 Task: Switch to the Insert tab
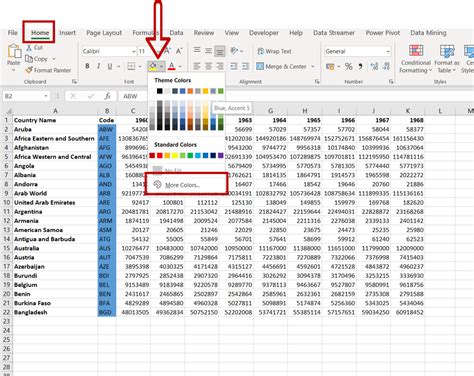[67, 33]
